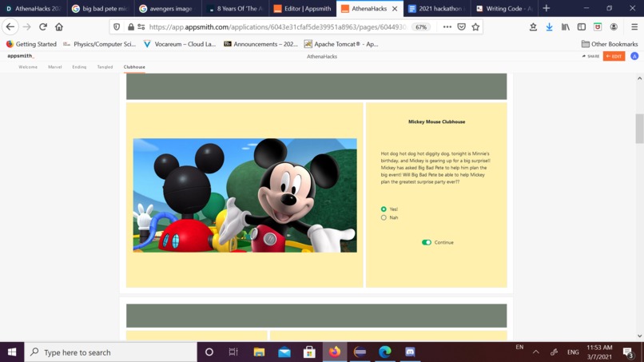Click the Mickey Mouse Clubhouse image
The image size is (644, 362).
click(x=244, y=195)
